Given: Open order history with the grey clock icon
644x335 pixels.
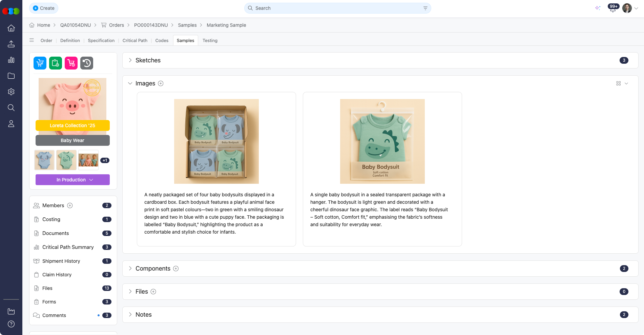Looking at the screenshot, I should coord(86,63).
